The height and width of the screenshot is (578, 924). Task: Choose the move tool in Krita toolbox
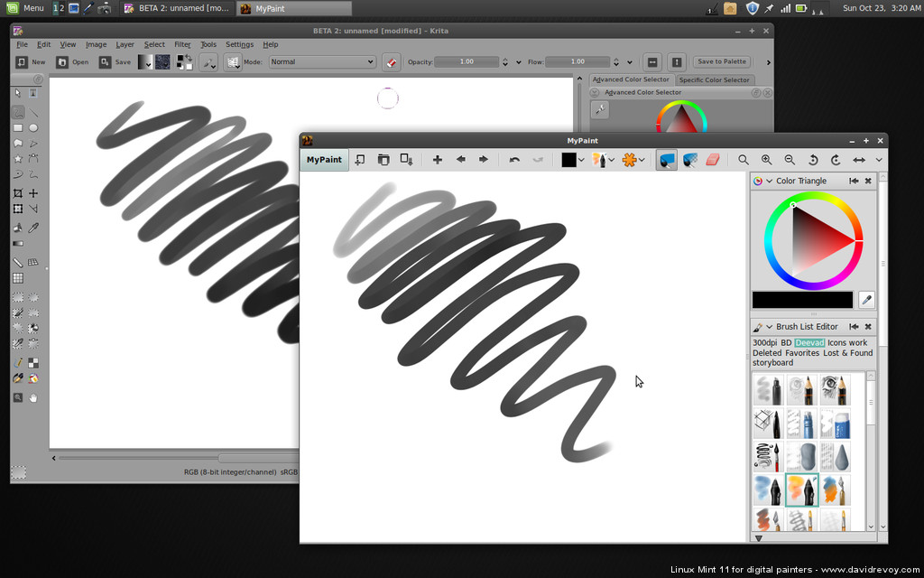[33, 193]
